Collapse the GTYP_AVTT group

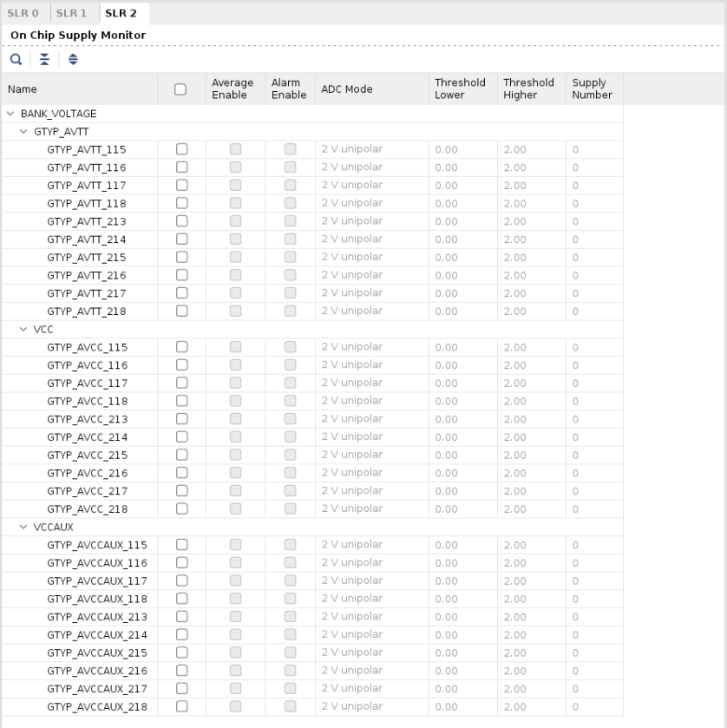pos(24,132)
